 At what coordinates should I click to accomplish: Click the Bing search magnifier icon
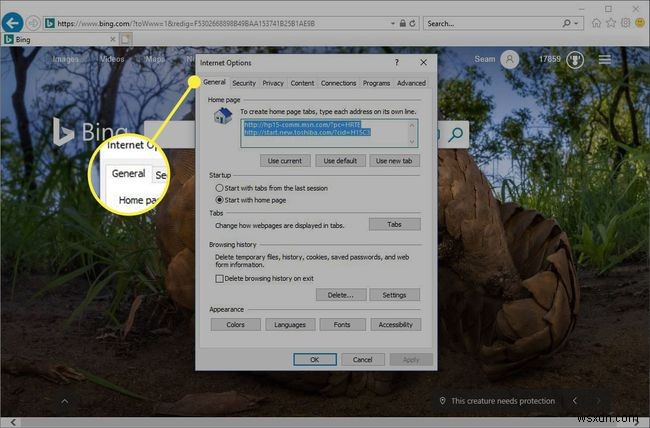coord(455,134)
